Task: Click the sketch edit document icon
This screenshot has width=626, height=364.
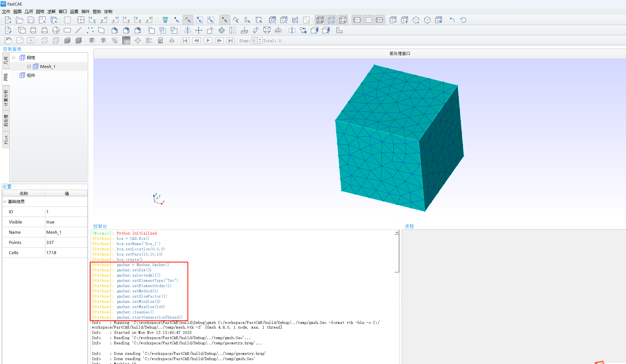Action: 8,30
